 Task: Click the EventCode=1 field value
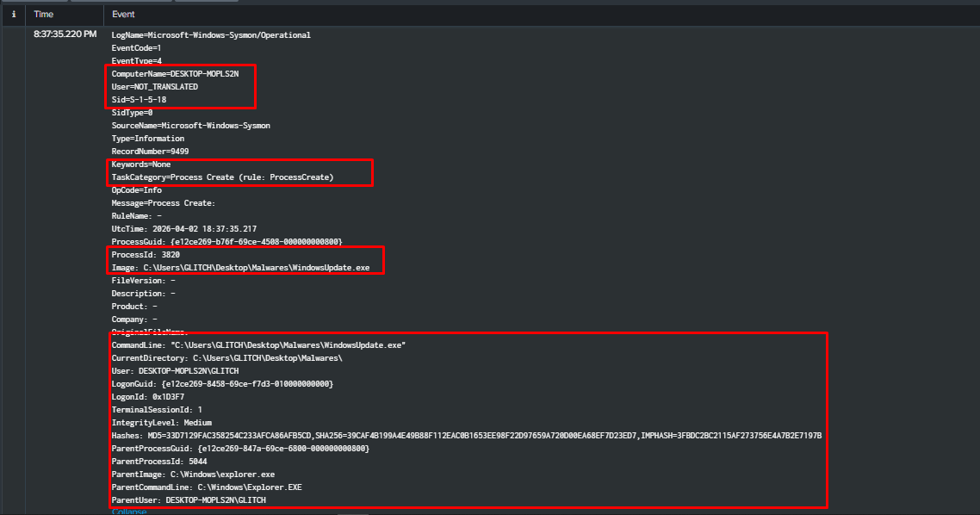point(136,47)
